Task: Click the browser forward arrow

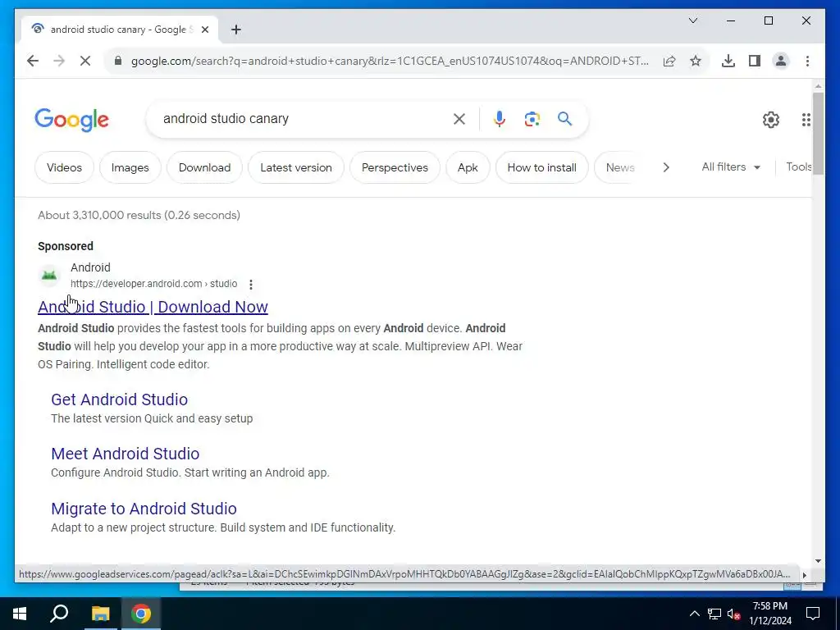Action: pos(59,61)
